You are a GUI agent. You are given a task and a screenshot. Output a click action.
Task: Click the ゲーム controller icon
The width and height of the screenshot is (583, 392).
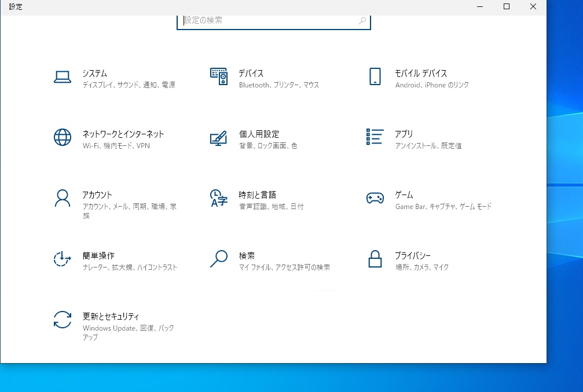click(375, 198)
